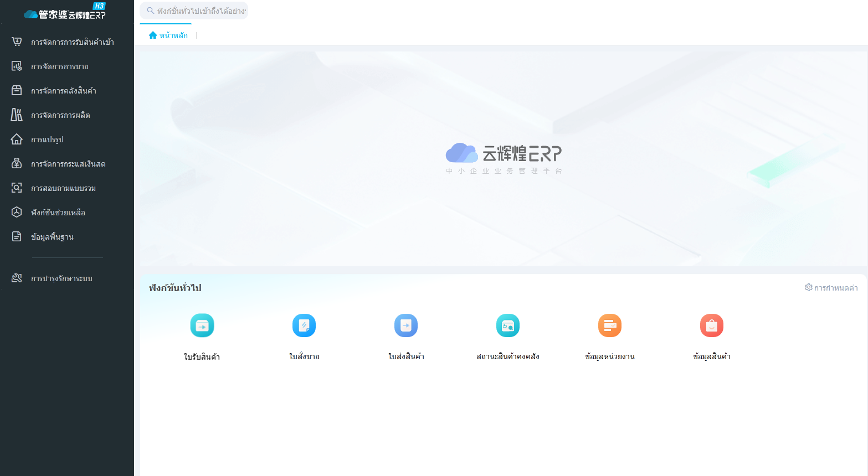
Task: Open the ใบรับสินค้า shortcut icon
Action: (x=202, y=325)
